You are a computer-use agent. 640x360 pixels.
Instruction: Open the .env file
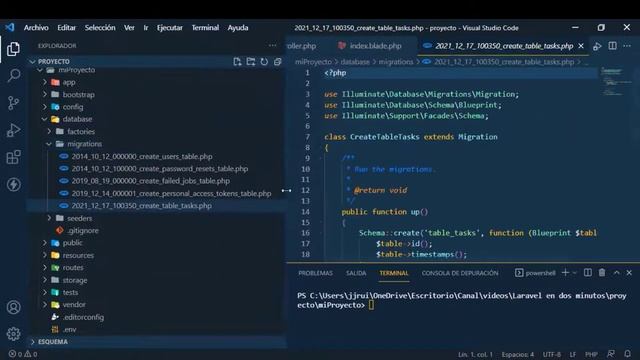click(69, 329)
